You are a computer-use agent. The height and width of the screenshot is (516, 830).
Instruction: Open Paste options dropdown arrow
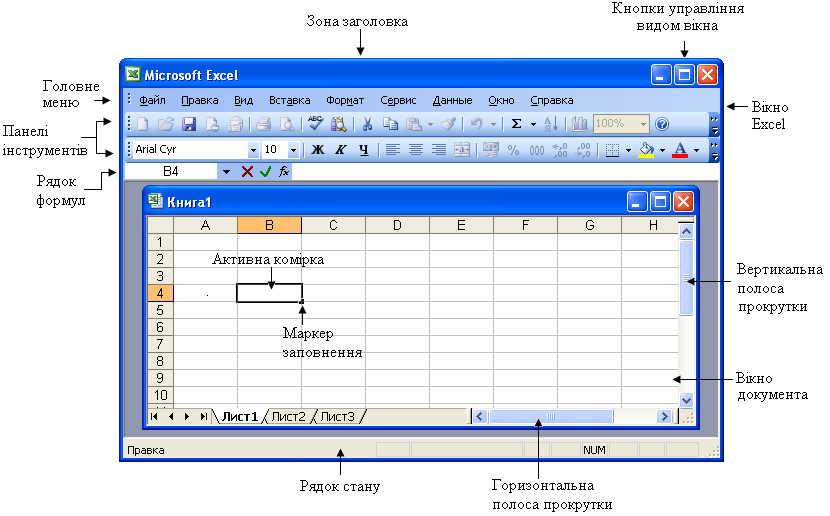click(x=430, y=125)
